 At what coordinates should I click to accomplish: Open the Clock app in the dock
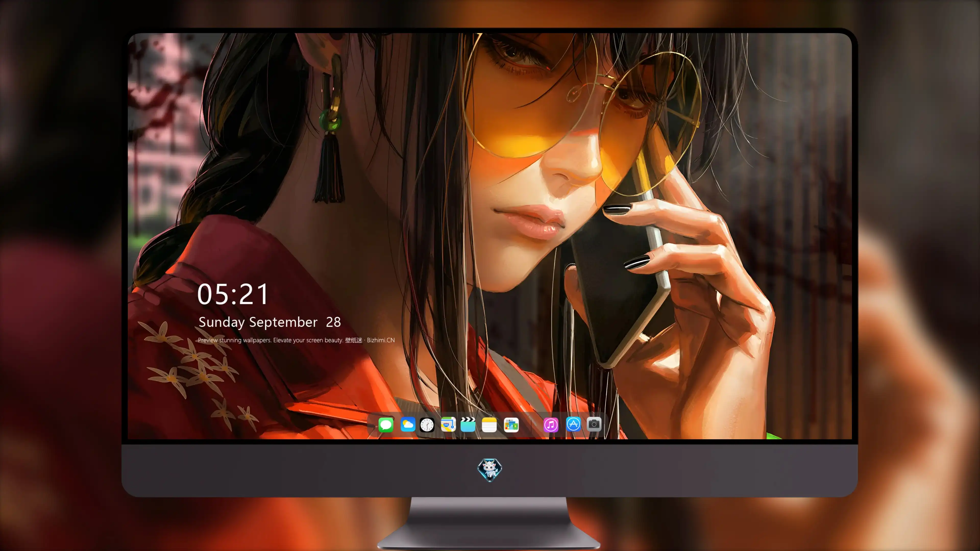(x=427, y=425)
